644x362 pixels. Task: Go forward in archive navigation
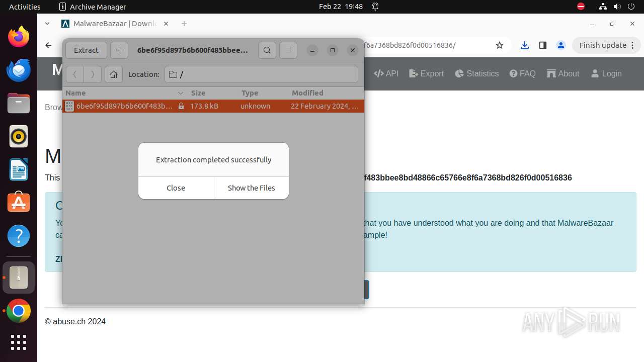(93, 74)
